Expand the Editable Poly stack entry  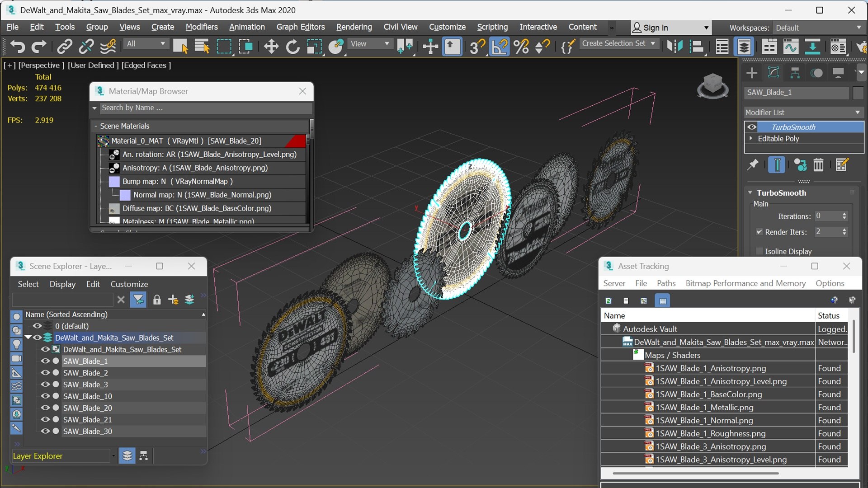(x=751, y=138)
